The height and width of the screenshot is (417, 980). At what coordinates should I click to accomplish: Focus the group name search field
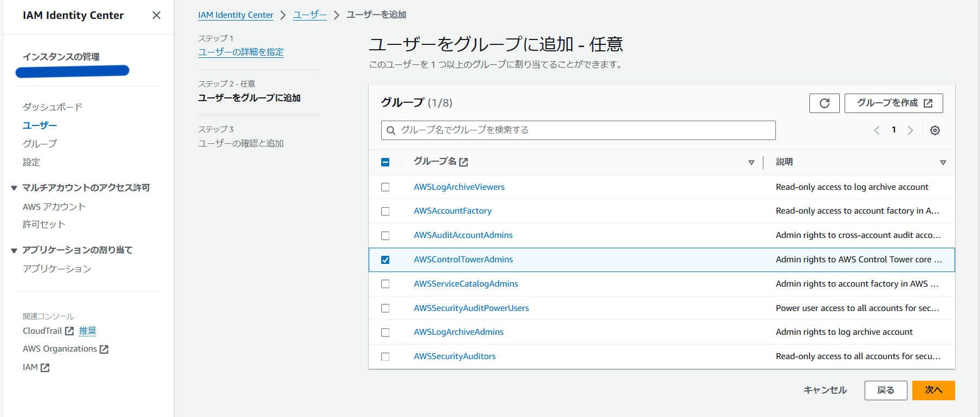pyautogui.click(x=578, y=130)
